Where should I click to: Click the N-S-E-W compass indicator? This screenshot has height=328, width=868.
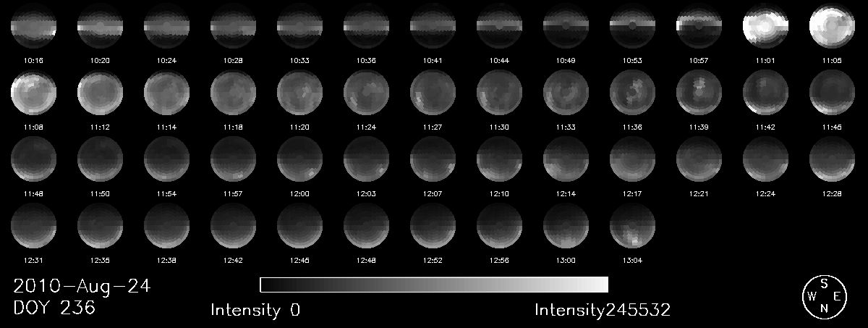pyautogui.click(x=824, y=295)
